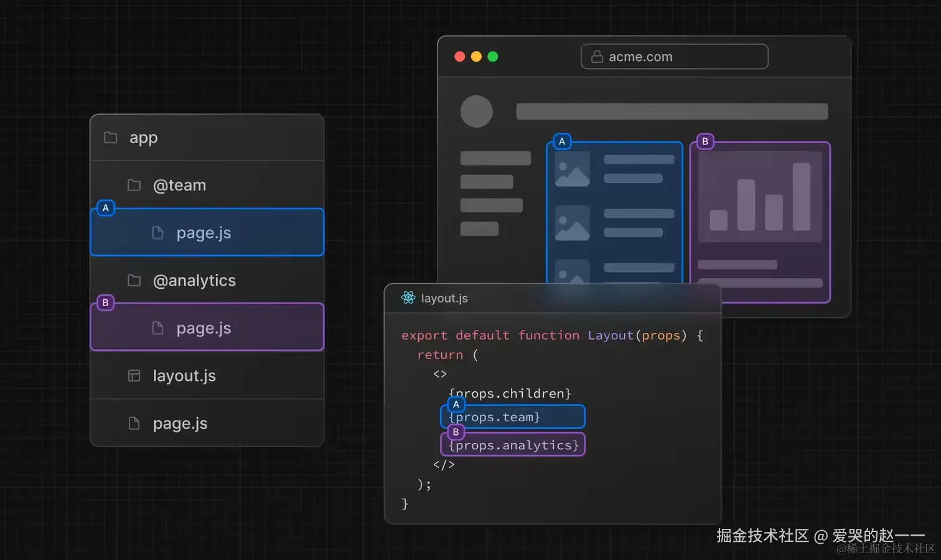Click the acme.com address field
Viewport: 941px width, 560px height.
[675, 57]
